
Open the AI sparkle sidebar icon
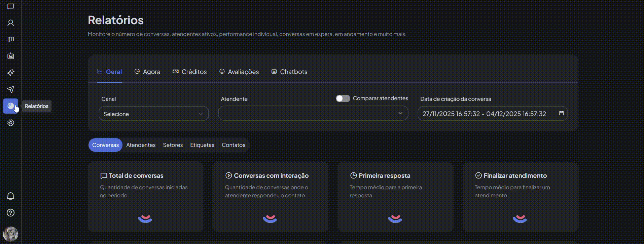(11, 73)
